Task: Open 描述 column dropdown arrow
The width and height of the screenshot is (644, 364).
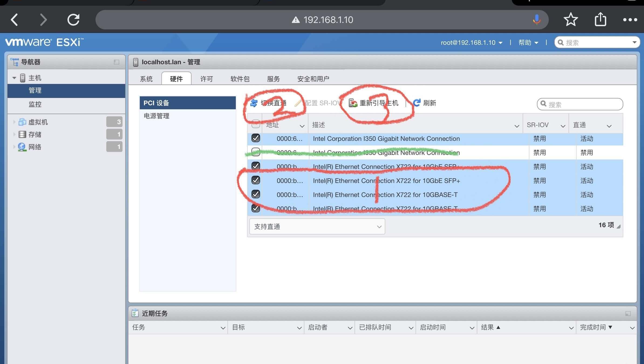Action: (x=517, y=126)
